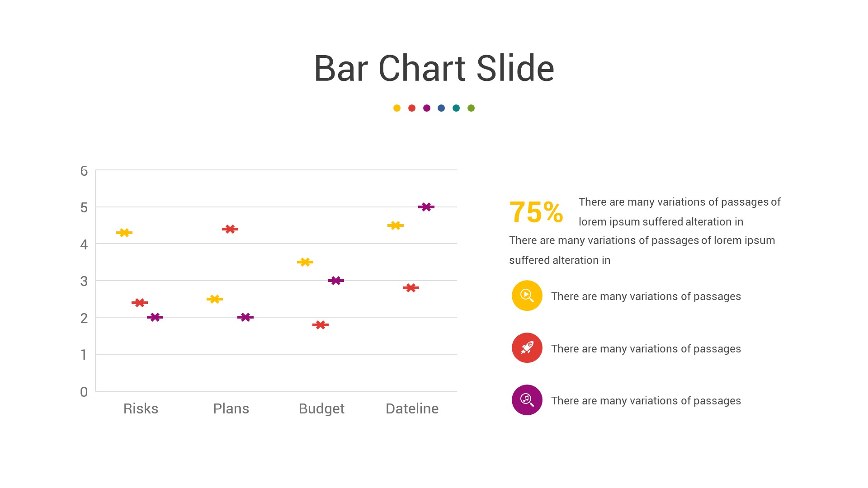868x488 pixels.
Task: Click the purple music-search icon
Action: pyautogui.click(x=527, y=400)
